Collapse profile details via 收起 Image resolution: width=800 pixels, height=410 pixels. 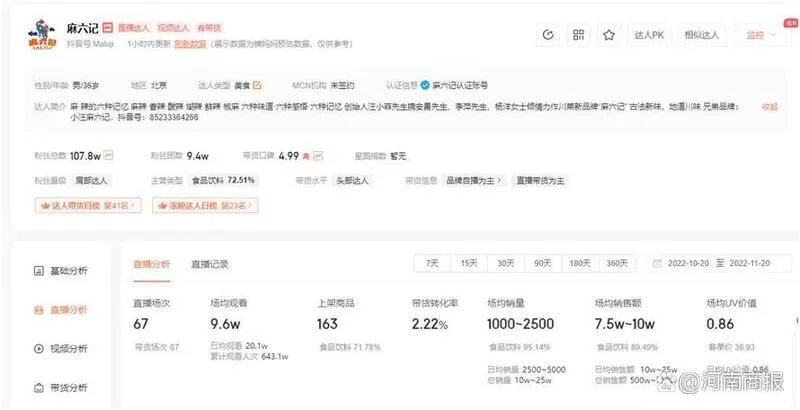pyautogui.click(x=769, y=107)
